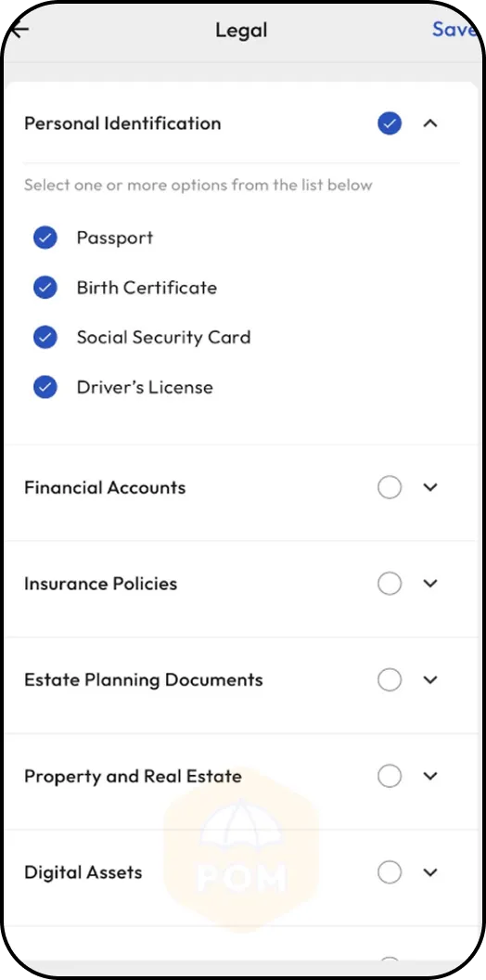Select the Financial Accounts radio circle
Image resolution: width=486 pixels, height=980 pixels.
[390, 487]
